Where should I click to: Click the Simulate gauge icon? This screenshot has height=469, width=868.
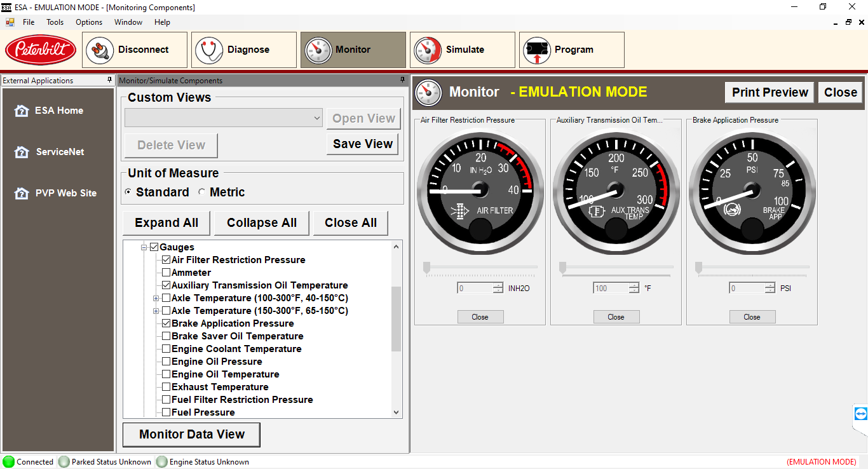pos(427,50)
